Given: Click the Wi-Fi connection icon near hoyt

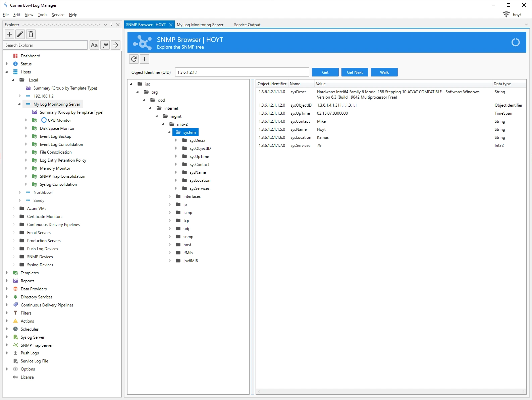Looking at the screenshot, I should click(506, 14).
